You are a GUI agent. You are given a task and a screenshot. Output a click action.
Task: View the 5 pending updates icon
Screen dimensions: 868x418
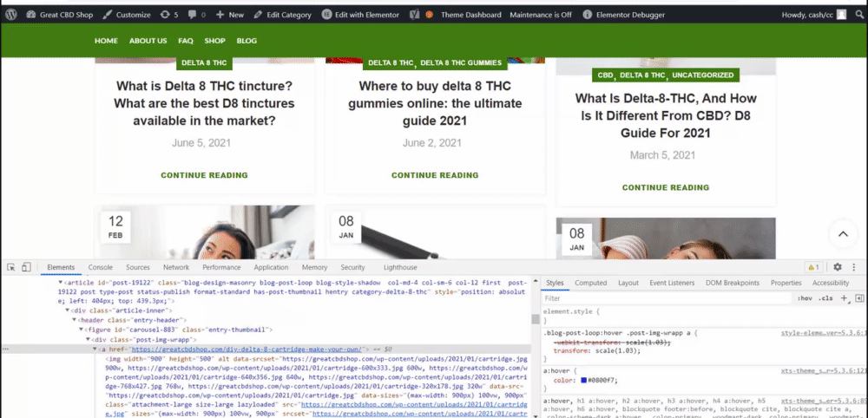[x=169, y=15]
